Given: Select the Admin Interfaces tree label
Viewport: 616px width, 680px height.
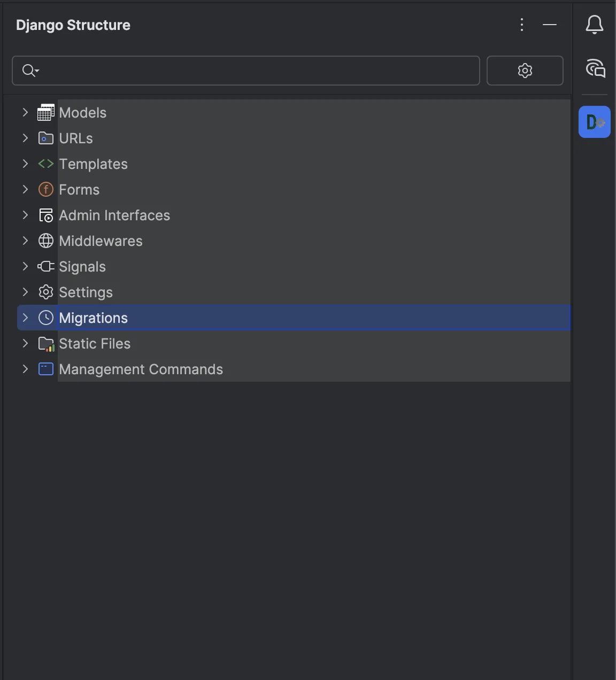Looking at the screenshot, I should 114,215.
